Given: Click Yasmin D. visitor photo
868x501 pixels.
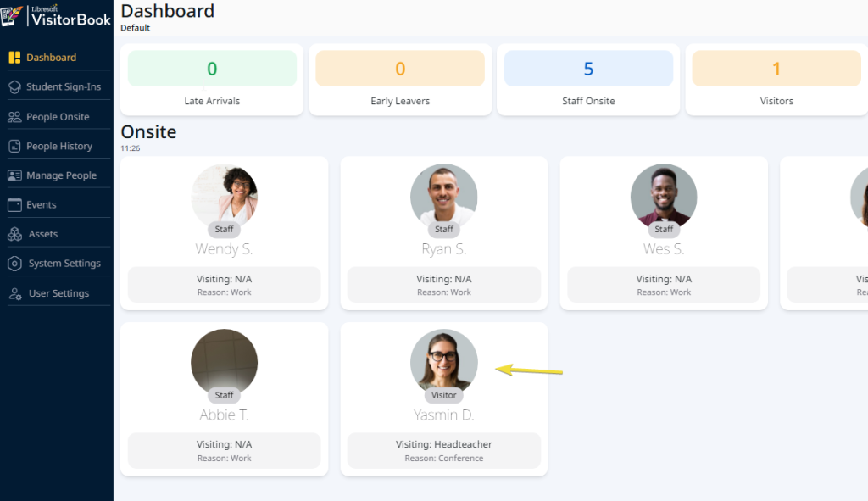Looking at the screenshot, I should click(444, 361).
